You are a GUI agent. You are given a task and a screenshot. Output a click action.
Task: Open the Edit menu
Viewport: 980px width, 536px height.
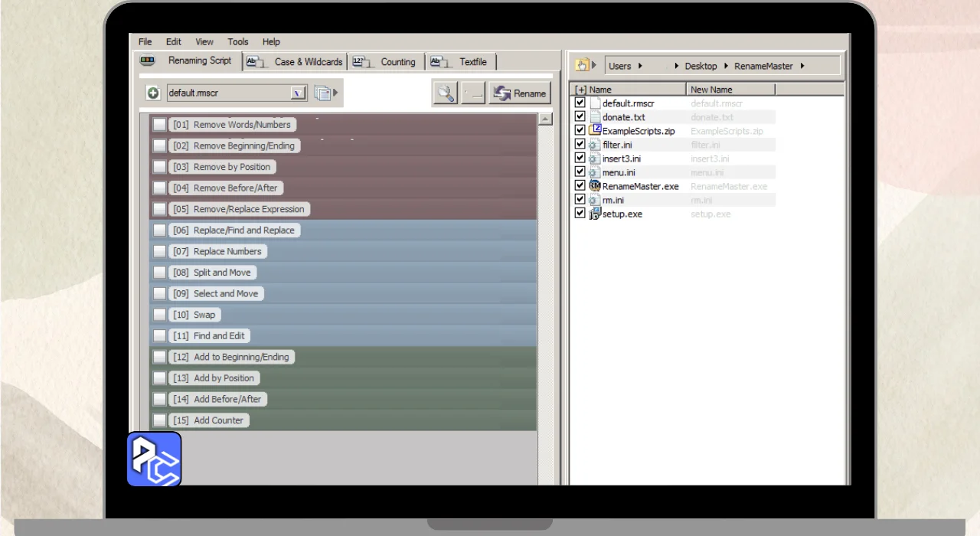(x=174, y=42)
